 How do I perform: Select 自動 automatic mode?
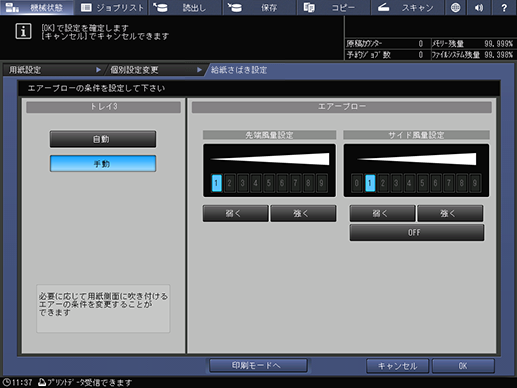point(103,139)
